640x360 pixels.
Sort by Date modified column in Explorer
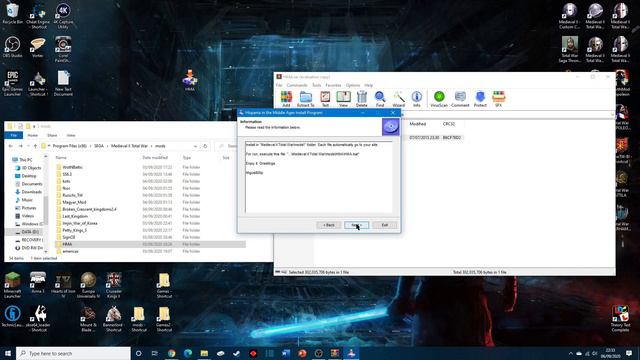click(x=155, y=158)
